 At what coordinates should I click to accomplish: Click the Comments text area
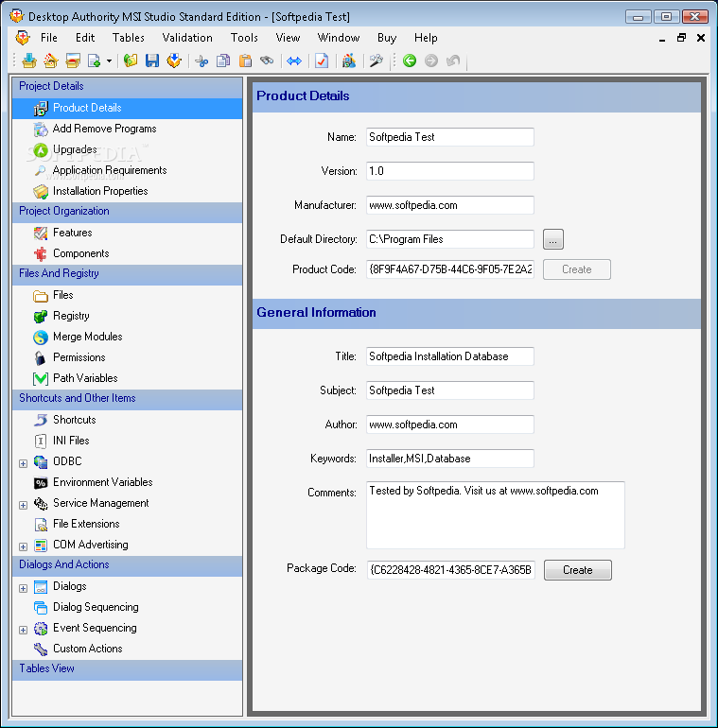[496, 515]
